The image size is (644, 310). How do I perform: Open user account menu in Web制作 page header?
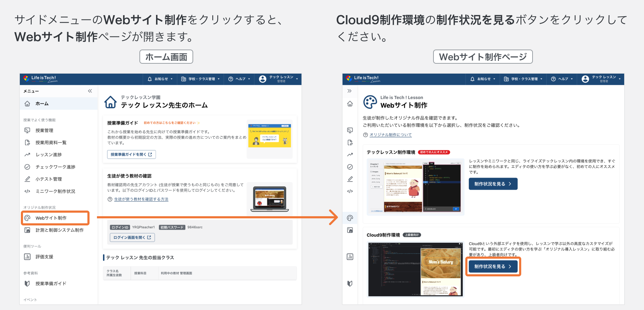tap(601, 79)
